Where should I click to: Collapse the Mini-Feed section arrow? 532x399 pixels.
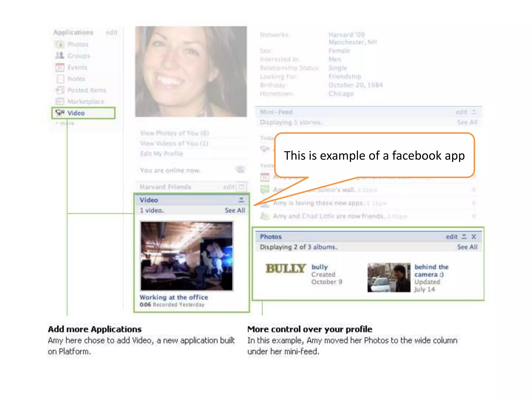click(x=474, y=112)
